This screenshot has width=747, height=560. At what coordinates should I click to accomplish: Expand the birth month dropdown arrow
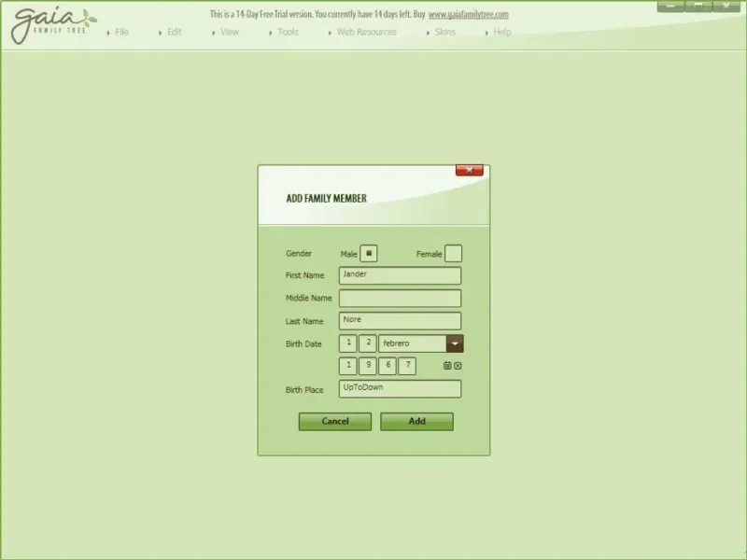[x=455, y=343]
